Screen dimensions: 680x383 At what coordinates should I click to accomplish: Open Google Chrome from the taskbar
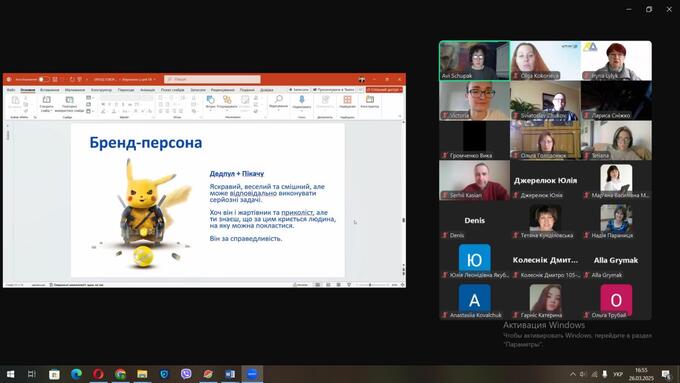(x=120, y=374)
